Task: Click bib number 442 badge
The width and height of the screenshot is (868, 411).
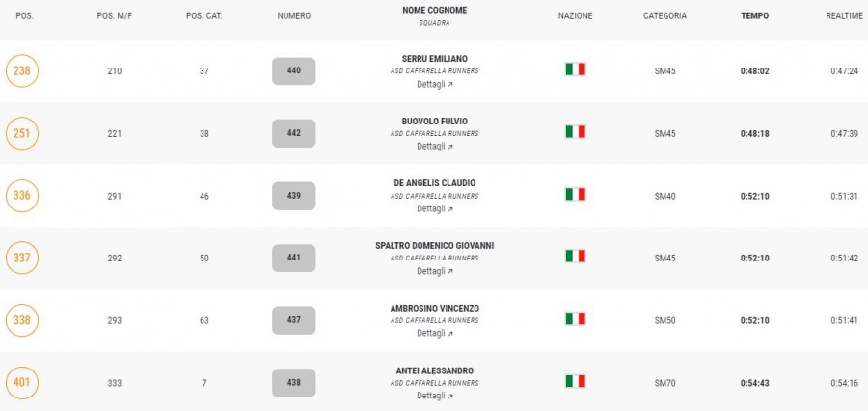Action: [x=294, y=133]
